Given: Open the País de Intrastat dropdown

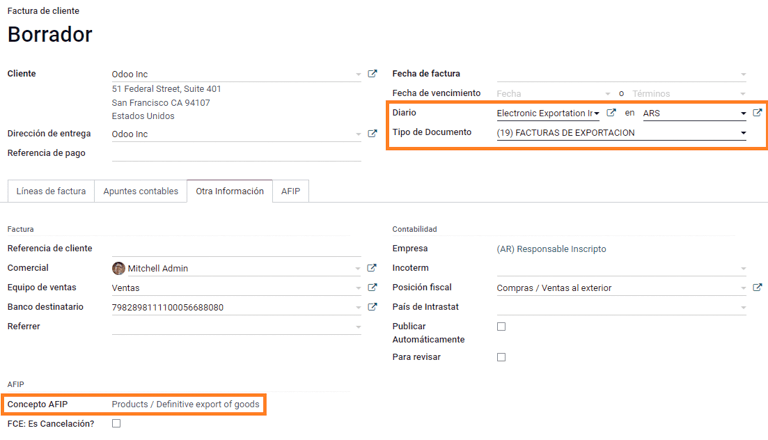Looking at the screenshot, I should [x=743, y=307].
